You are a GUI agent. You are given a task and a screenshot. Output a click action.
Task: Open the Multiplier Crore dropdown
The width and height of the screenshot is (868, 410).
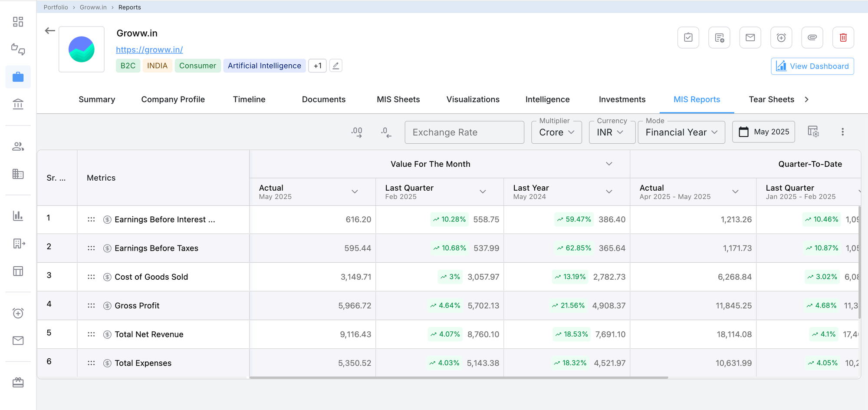[556, 132]
